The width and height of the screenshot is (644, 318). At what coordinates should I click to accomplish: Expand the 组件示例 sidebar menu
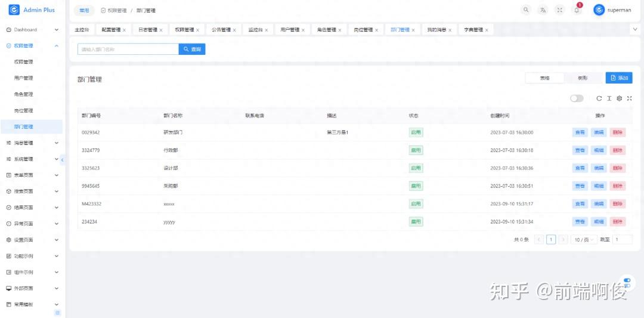[x=31, y=272]
